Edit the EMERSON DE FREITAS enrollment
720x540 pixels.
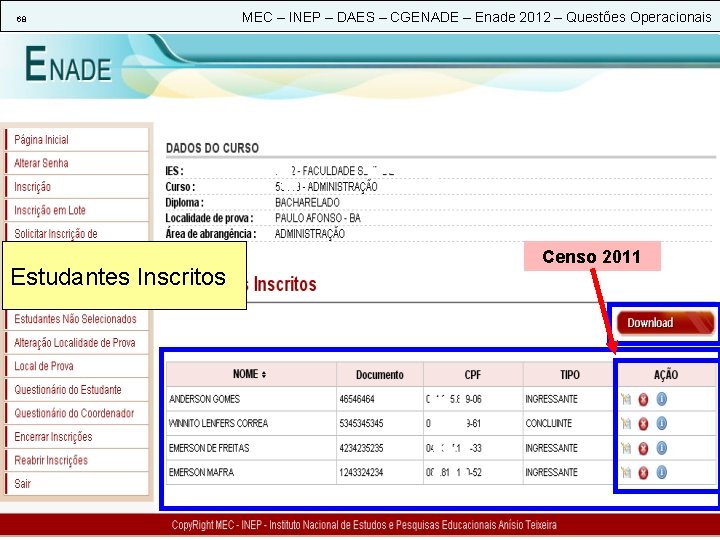coord(626,448)
